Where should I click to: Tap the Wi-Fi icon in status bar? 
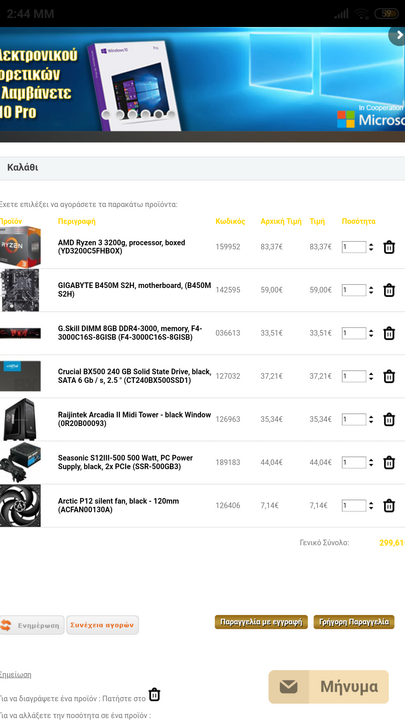click(362, 14)
